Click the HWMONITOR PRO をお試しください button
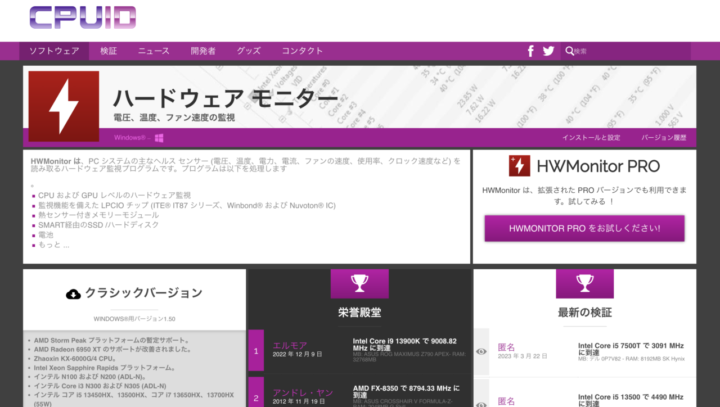The image size is (720, 407). pos(585,228)
